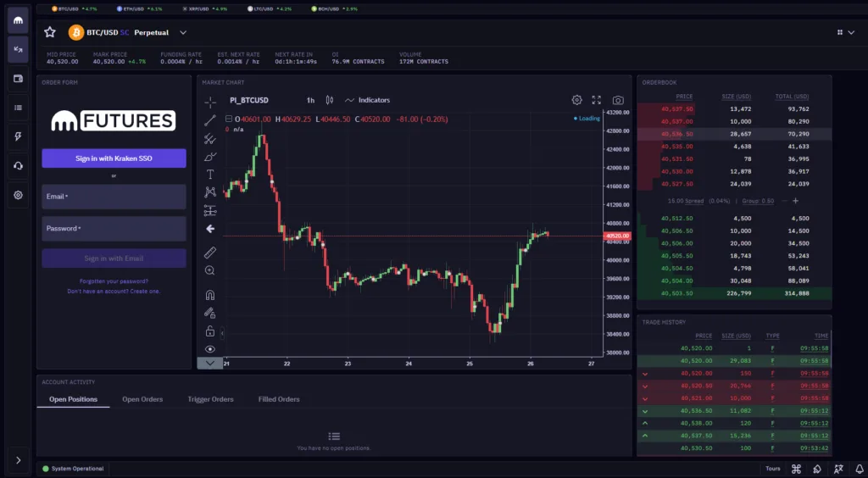Image resolution: width=868 pixels, height=478 pixels.
Task: Open the Forgotten your password link
Action: click(x=114, y=281)
